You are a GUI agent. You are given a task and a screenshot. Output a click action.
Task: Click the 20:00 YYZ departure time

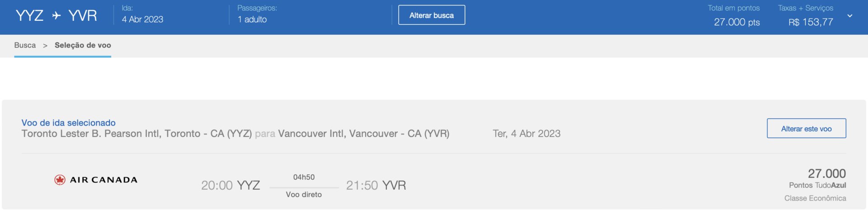[x=231, y=185]
